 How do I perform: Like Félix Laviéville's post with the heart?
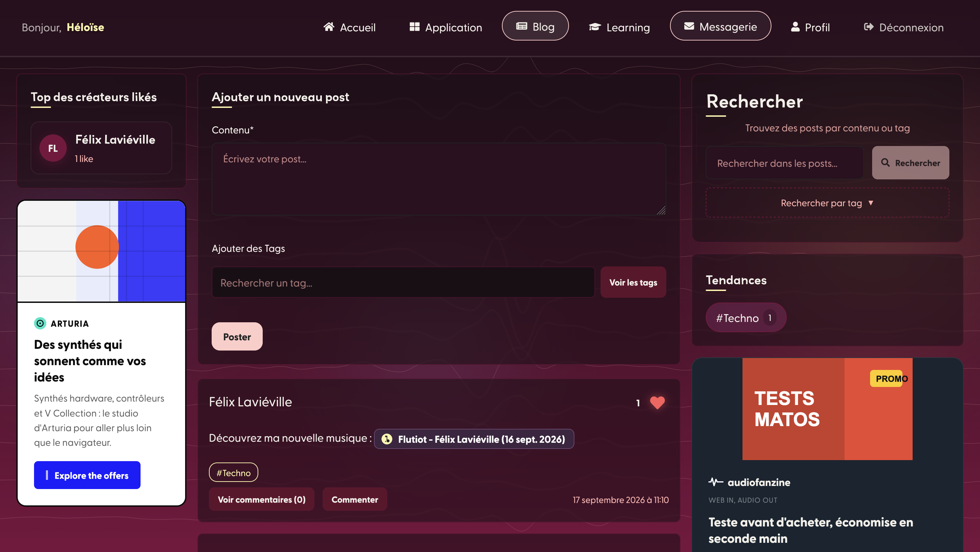click(x=657, y=403)
